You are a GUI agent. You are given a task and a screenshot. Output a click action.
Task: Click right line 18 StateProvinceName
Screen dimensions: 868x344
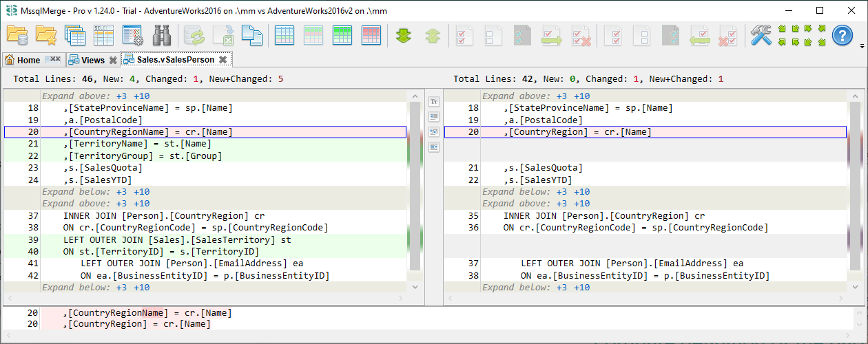tap(645, 108)
